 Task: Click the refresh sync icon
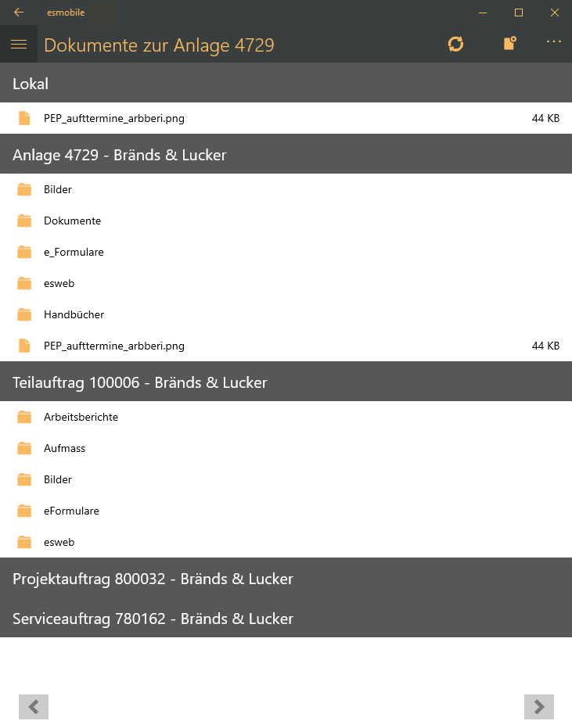tap(455, 45)
